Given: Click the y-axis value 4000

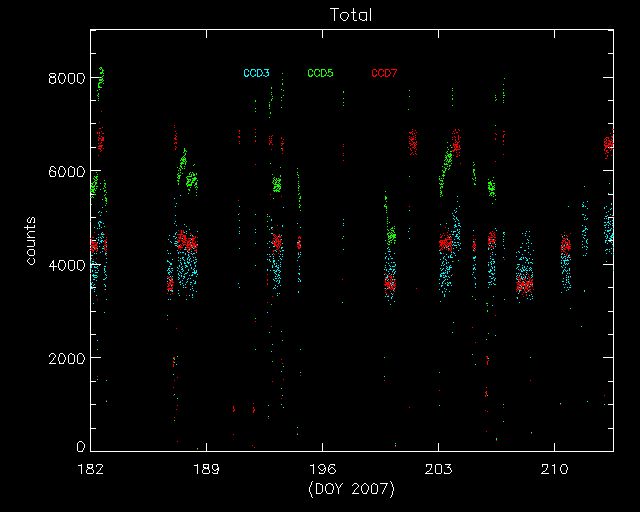Looking at the screenshot, I should pos(67,265).
